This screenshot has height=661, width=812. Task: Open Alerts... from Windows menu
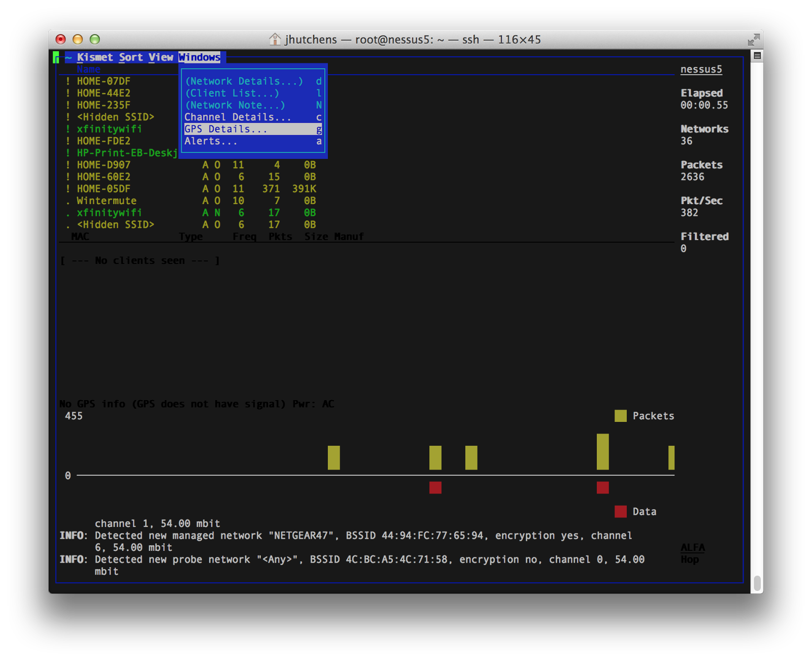(x=253, y=141)
